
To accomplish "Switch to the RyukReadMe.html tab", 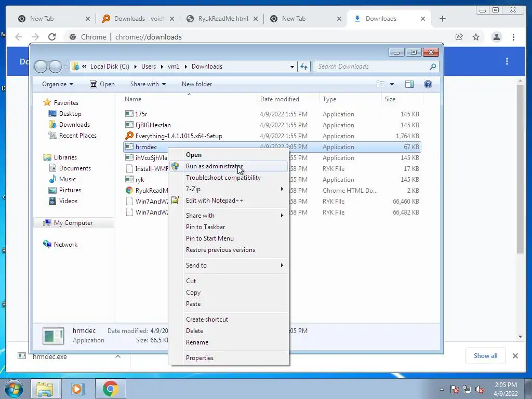I will point(222,19).
